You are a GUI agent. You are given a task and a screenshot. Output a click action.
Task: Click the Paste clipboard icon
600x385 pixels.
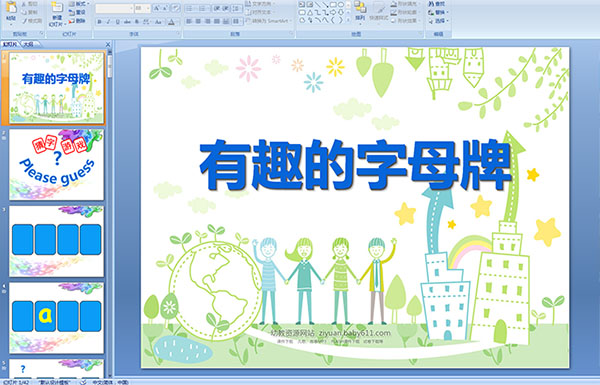click(11, 8)
